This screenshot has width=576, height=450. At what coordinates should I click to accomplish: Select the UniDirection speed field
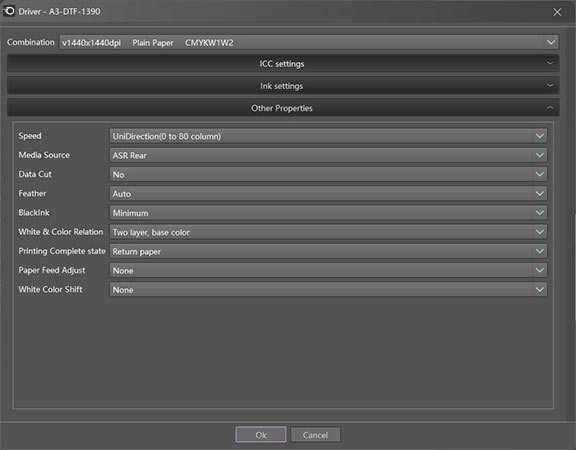click(x=328, y=136)
